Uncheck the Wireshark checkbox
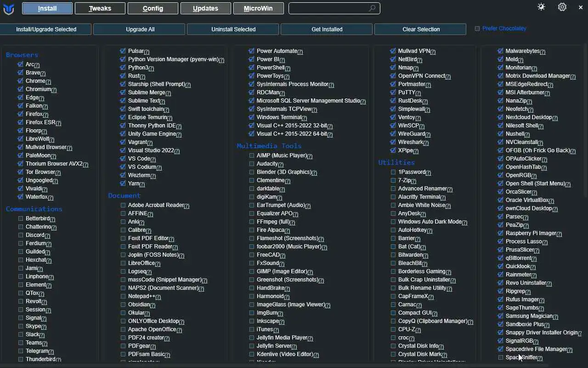Screen dimensions: 588x368 click(x=393, y=142)
